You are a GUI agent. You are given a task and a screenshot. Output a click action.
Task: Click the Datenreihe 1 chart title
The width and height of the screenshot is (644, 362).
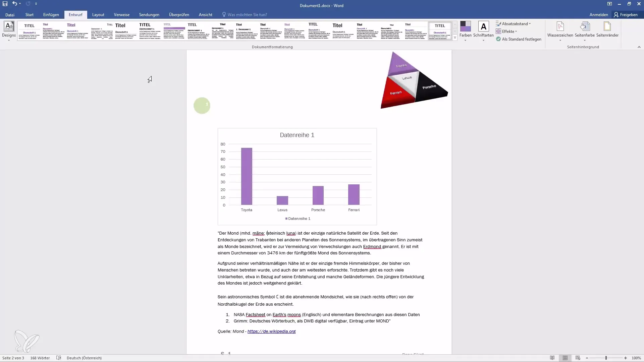tap(297, 135)
